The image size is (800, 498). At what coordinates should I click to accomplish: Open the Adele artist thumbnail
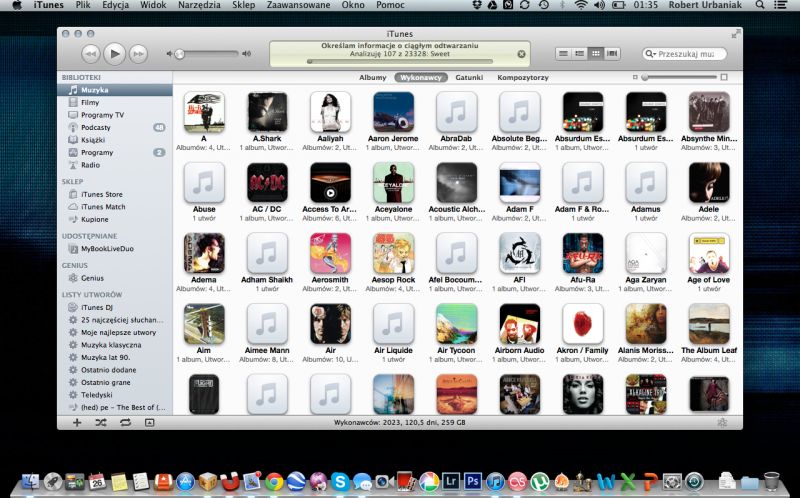[709, 183]
